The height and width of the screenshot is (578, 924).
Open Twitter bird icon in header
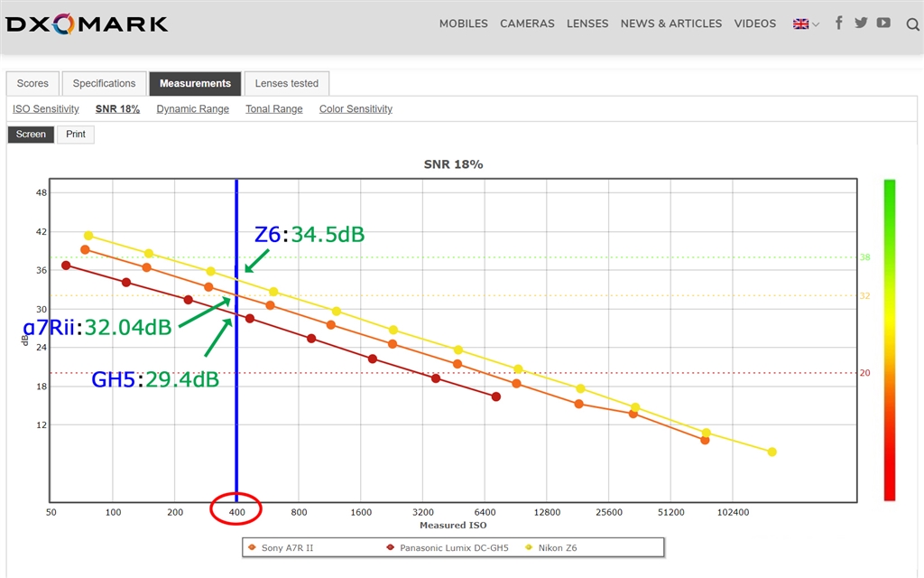tap(861, 23)
